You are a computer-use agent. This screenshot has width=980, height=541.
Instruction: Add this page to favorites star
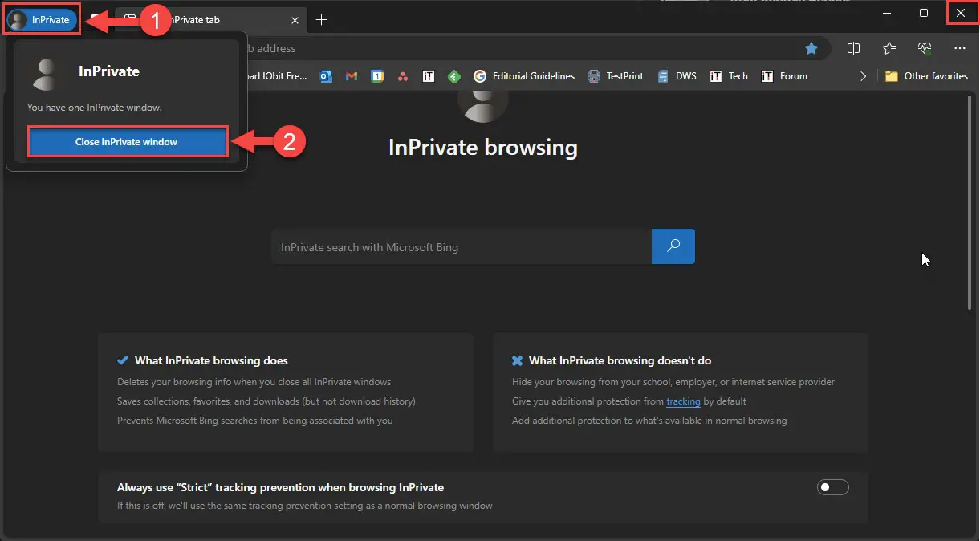811,48
